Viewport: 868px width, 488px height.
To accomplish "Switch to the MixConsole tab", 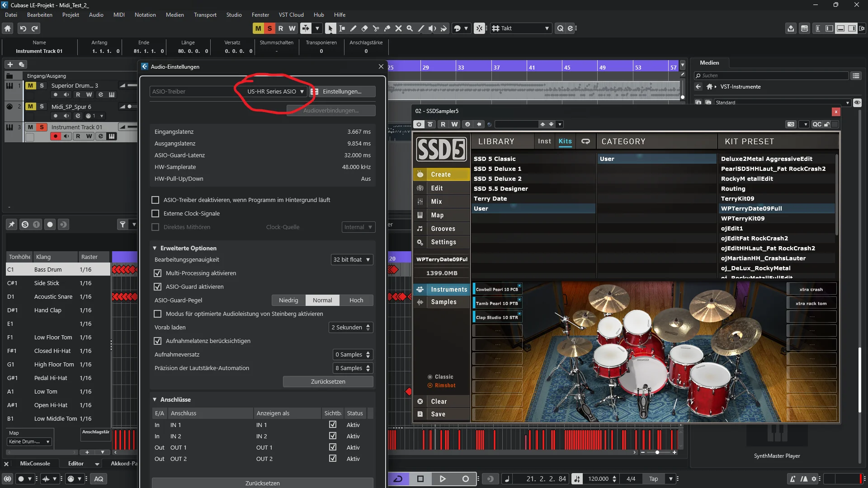I will click(x=35, y=464).
